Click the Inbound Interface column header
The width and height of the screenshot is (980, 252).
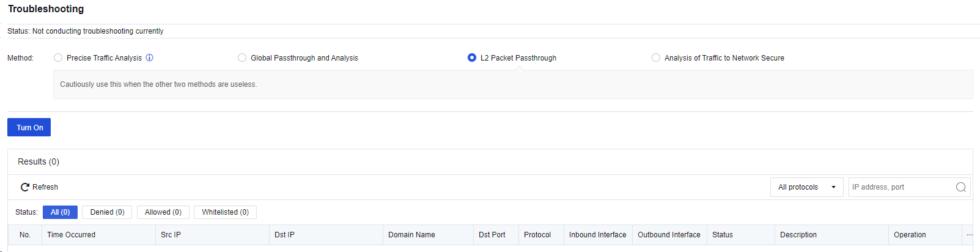coord(597,235)
